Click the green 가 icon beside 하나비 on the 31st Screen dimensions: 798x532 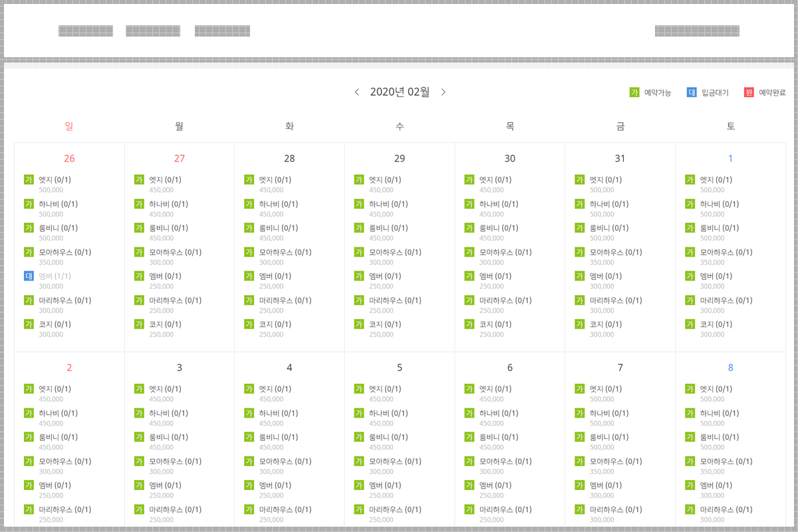(x=579, y=203)
